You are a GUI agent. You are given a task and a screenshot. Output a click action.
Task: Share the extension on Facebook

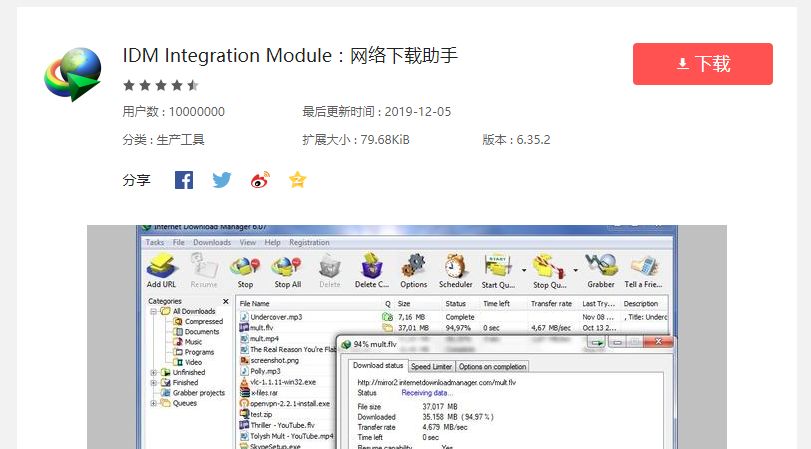click(x=184, y=180)
